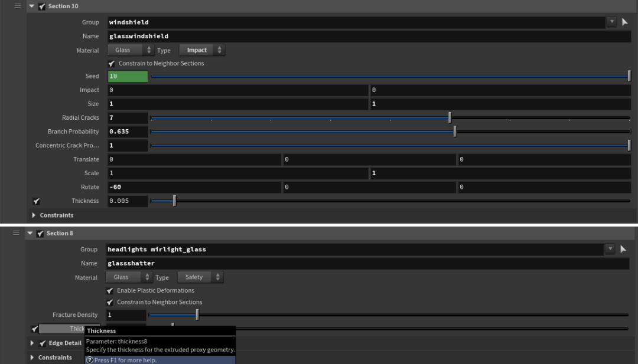Click the glasswindshield Name field
638x364 pixels.
(x=369, y=36)
